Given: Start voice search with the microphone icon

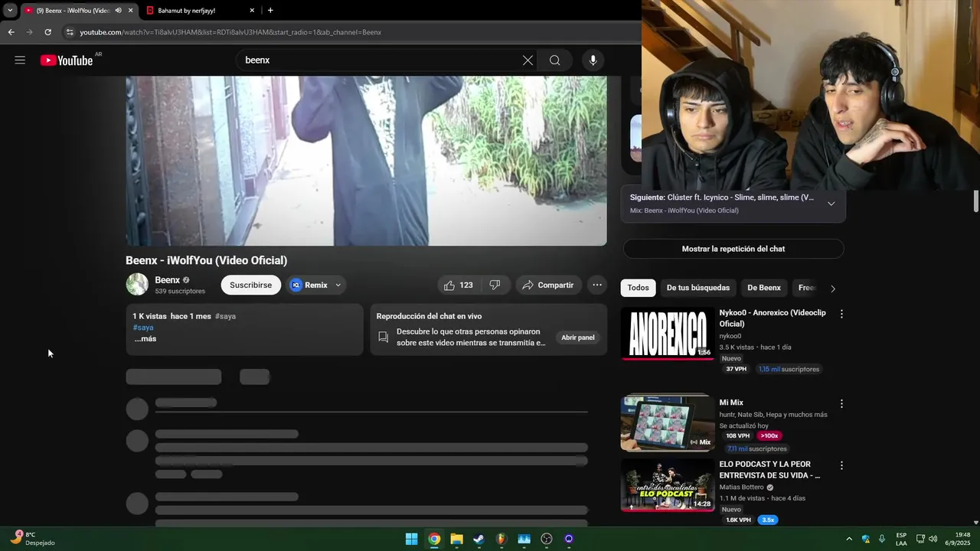Looking at the screenshot, I should pyautogui.click(x=593, y=60).
